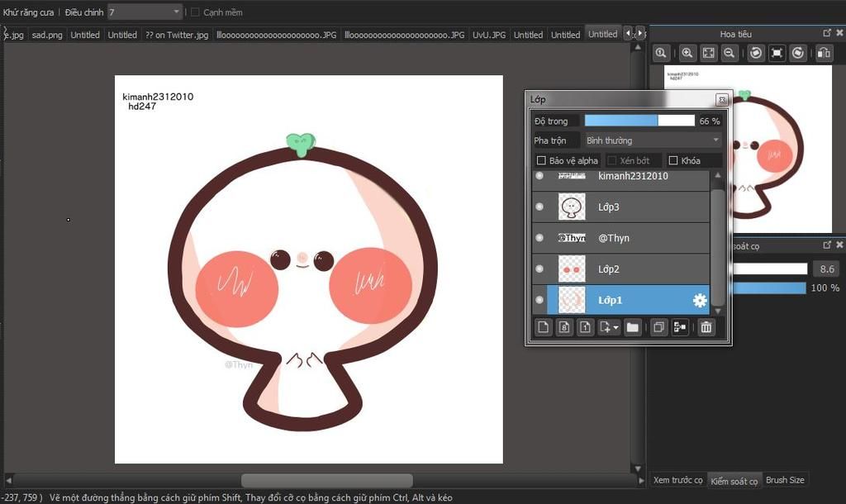Enable the Cạnh mềm checkbox
Screen dimensions: 846x504
(196, 12)
